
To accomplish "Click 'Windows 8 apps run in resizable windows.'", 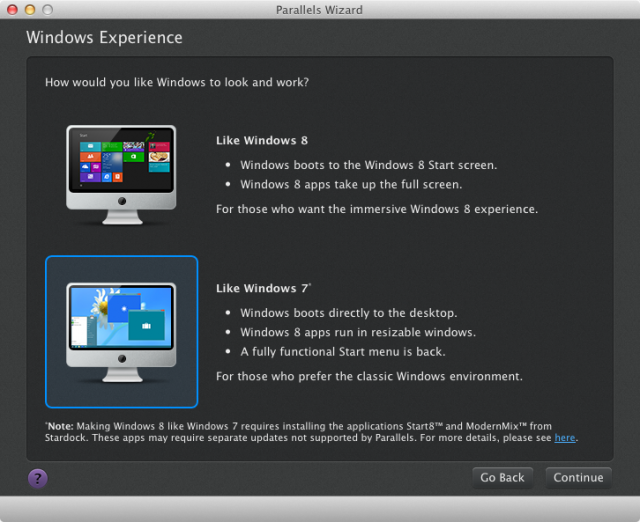I will pos(358,332).
